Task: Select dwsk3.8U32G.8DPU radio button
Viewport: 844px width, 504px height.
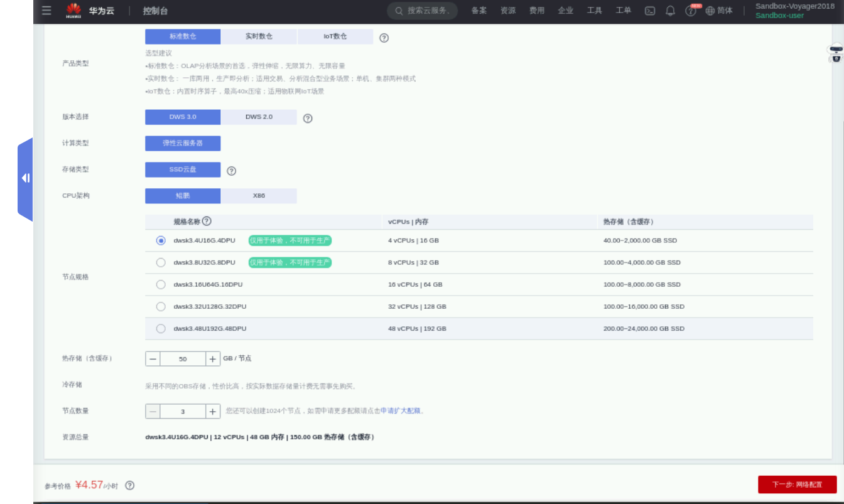Action: tap(161, 262)
